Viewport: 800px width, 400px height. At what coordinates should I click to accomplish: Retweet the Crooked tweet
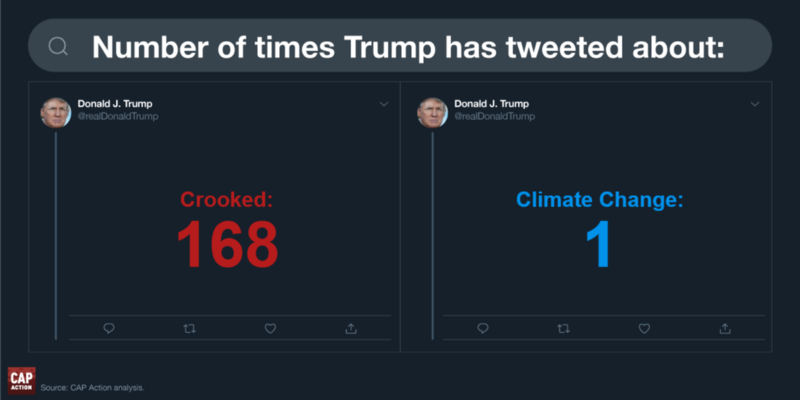point(189,329)
